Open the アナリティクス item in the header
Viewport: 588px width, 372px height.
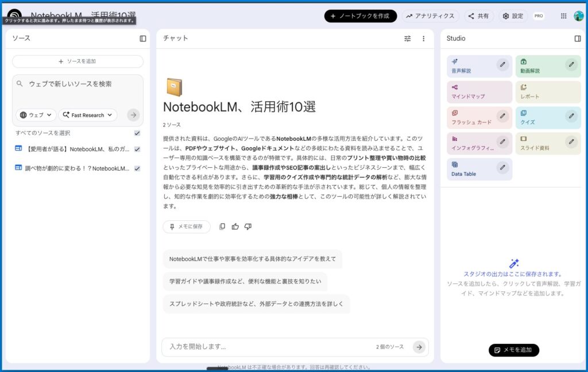[x=430, y=16]
